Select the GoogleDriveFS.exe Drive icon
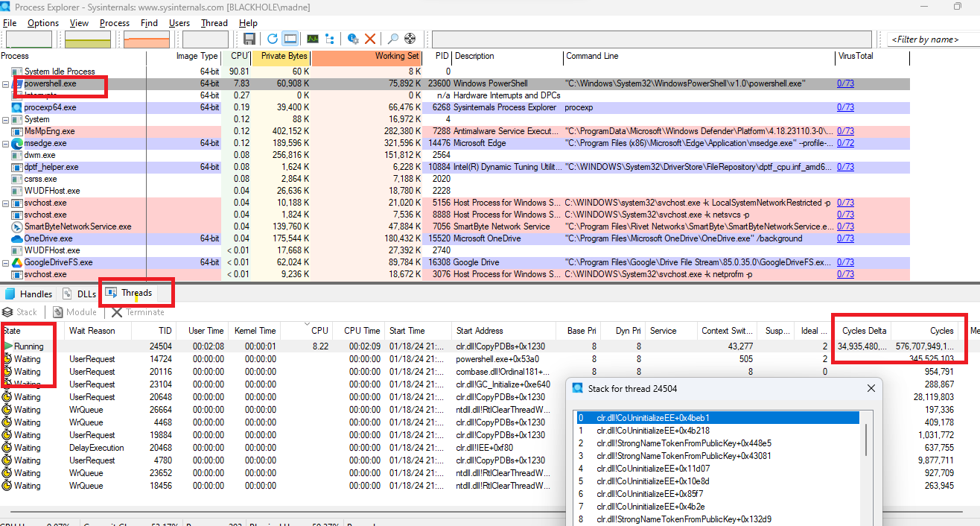980x526 pixels. pos(17,262)
